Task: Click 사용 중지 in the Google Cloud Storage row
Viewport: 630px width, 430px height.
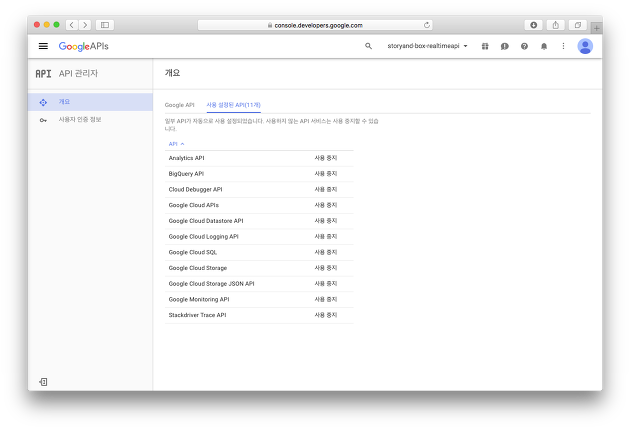Action: pos(326,268)
